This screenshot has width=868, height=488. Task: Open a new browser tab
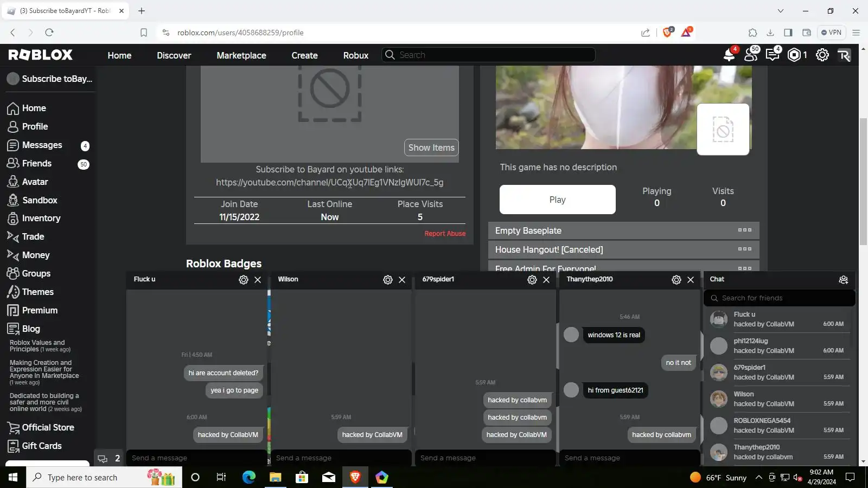pos(142,11)
